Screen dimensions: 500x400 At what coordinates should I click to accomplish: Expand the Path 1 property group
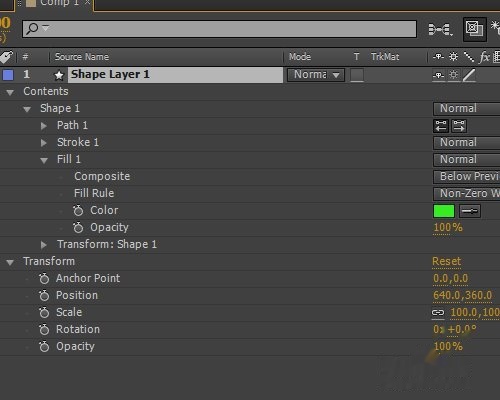pyautogui.click(x=43, y=126)
